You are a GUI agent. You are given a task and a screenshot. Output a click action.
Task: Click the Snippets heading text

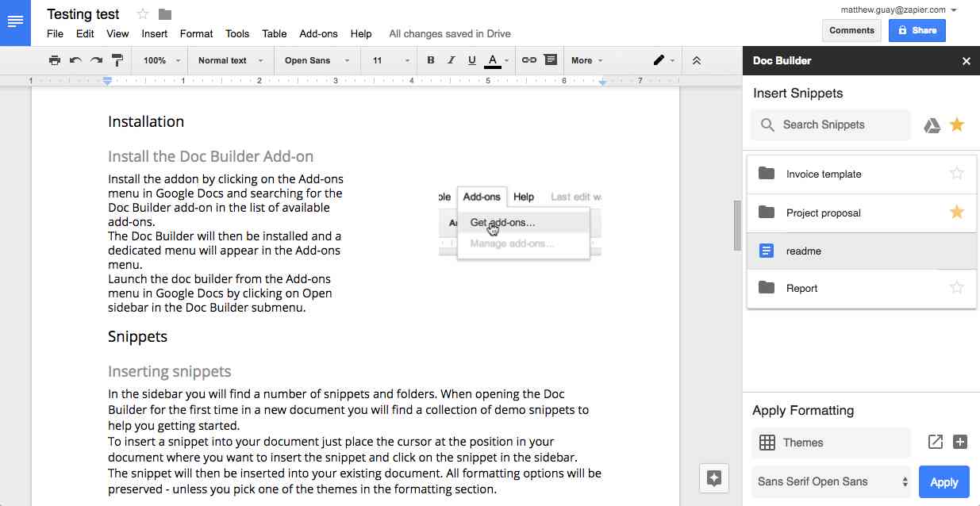(x=137, y=336)
